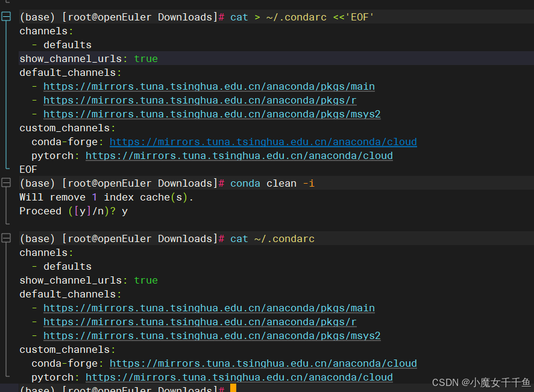Open conda-forge cloud link in cat output
This screenshot has height=392, width=534.
(x=263, y=364)
